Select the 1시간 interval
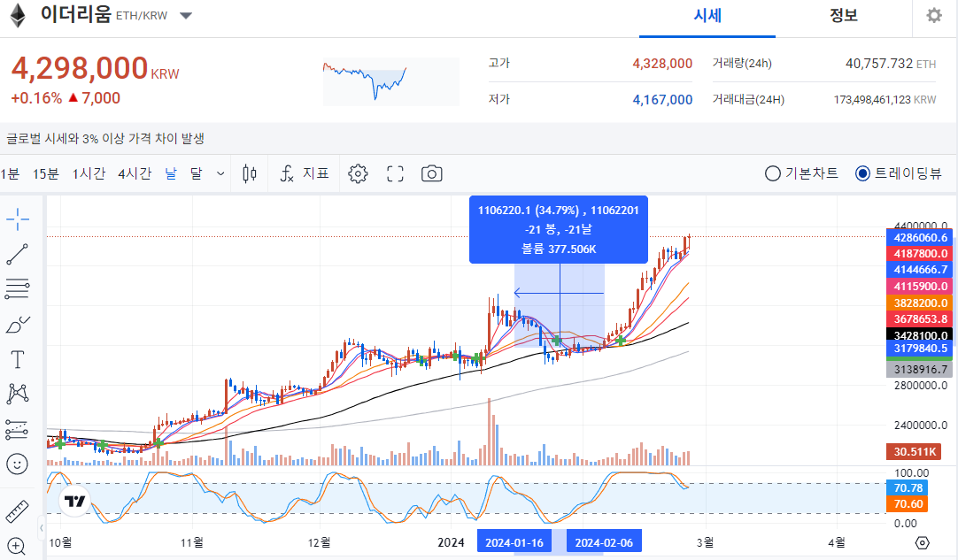The height and width of the screenshot is (560, 958). tap(89, 174)
